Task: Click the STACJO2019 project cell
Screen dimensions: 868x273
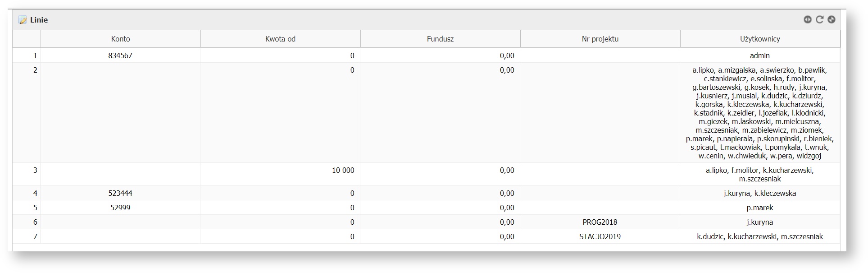Action: pyautogui.click(x=600, y=236)
